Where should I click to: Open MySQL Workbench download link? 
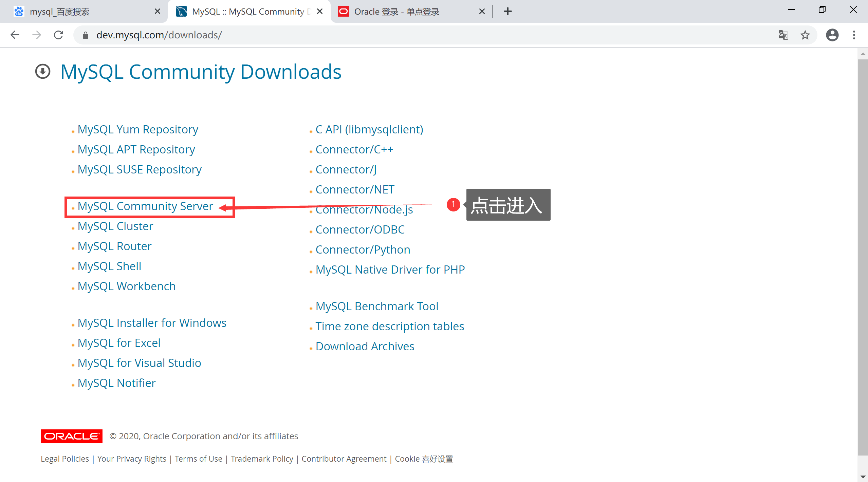coord(127,286)
